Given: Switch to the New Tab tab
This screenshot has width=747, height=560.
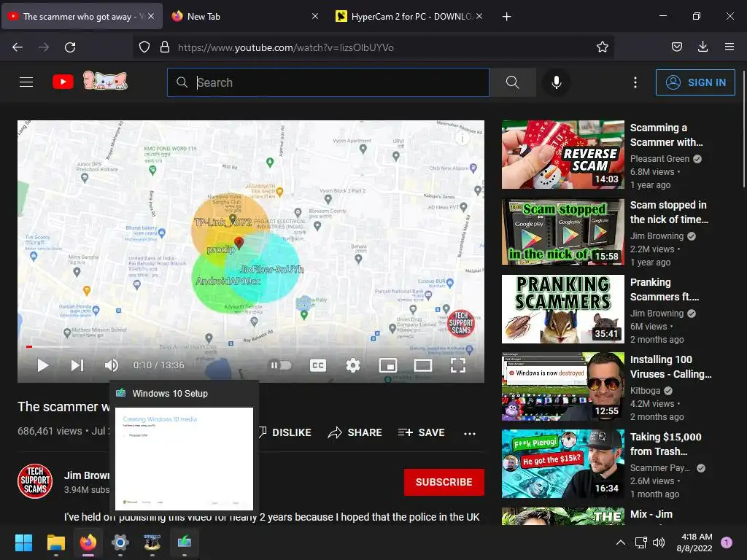Looking at the screenshot, I should pyautogui.click(x=243, y=16).
